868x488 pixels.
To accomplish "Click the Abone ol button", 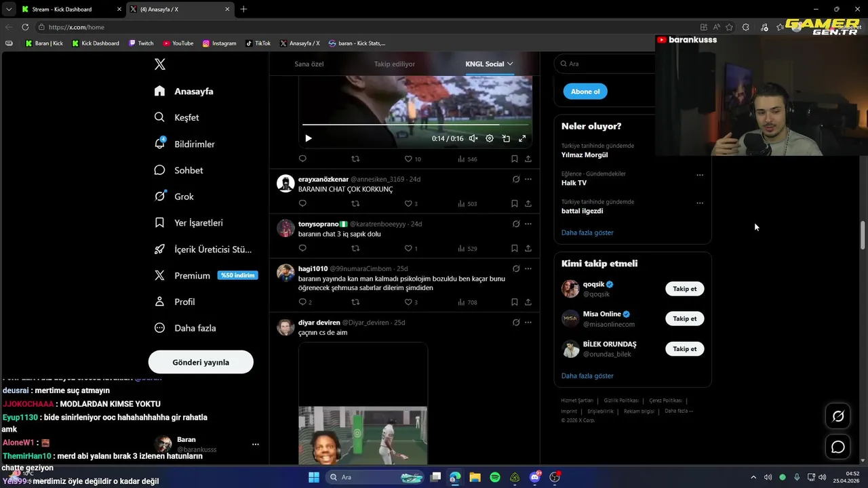I will tap(585, 91).
